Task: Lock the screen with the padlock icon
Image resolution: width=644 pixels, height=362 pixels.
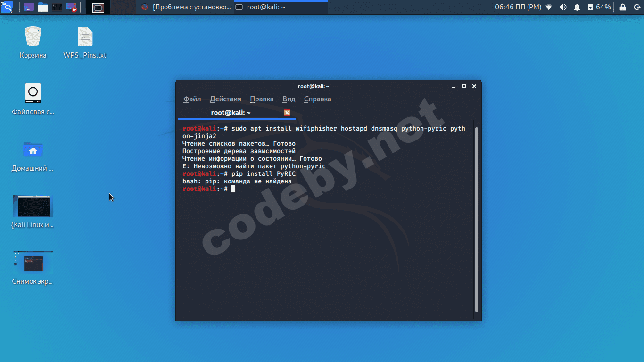Action: [623, 7]
